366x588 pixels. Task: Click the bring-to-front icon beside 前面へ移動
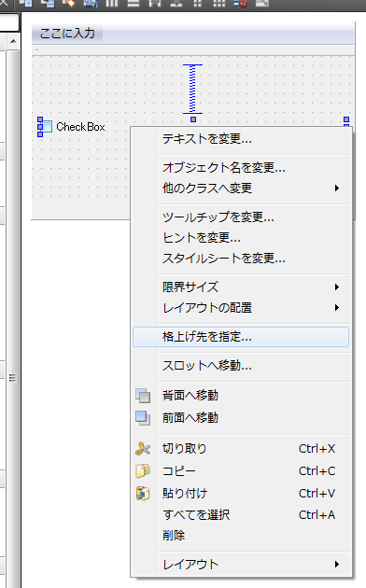(143, 418)
